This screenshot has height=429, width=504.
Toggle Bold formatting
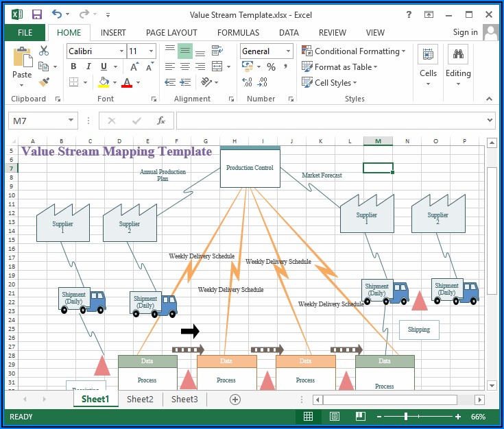tap(74, 66)
